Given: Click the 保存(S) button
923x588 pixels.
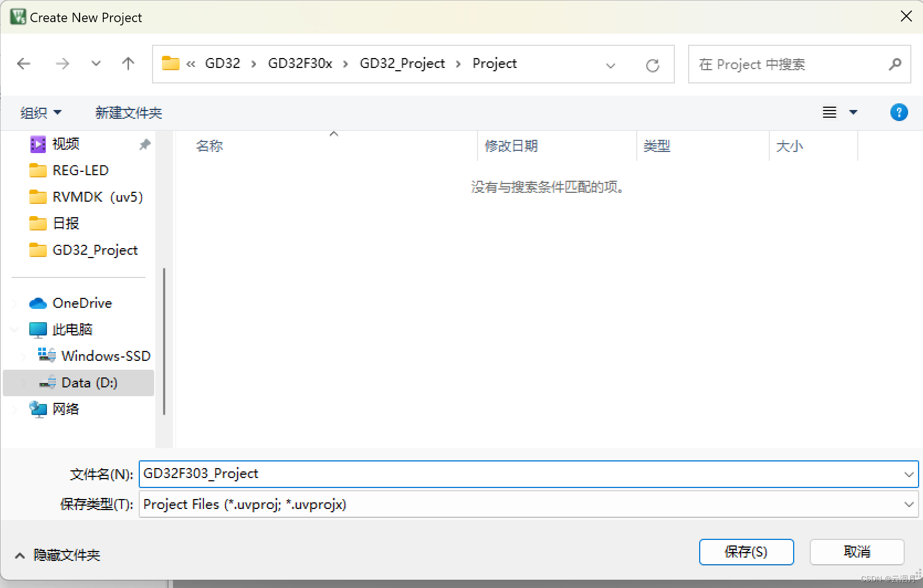Looking at the screenshot, I should click(x=746, y=552).
